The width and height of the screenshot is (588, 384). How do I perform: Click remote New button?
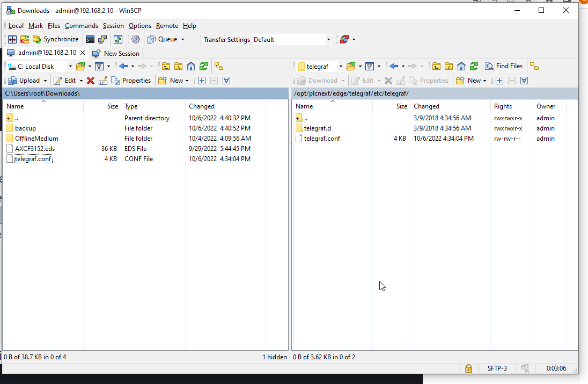point(468,81)
